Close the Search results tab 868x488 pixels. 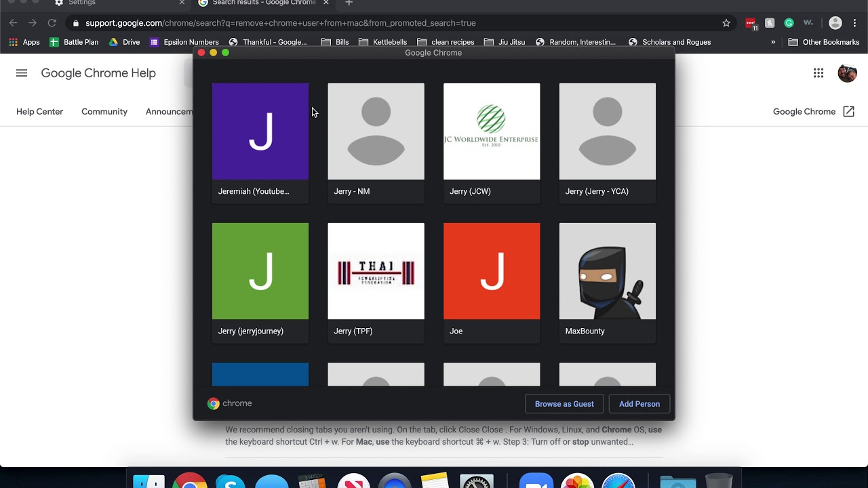326,3
